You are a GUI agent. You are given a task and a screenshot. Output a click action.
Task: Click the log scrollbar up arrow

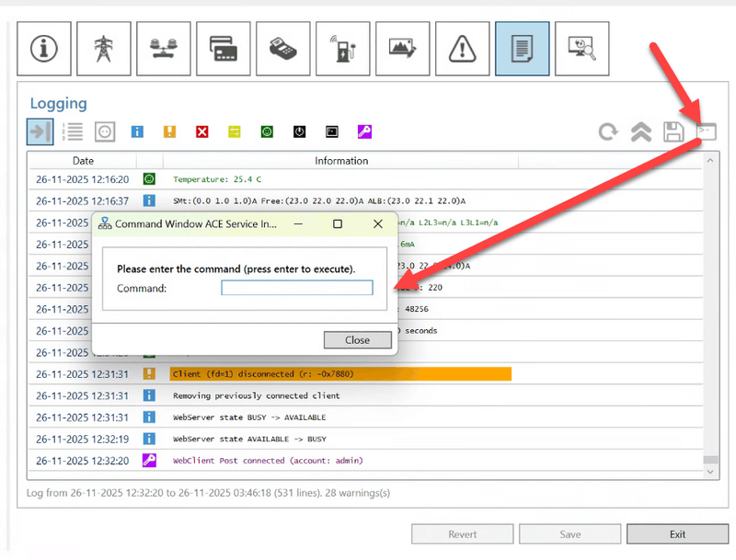[x=710, y=160]
